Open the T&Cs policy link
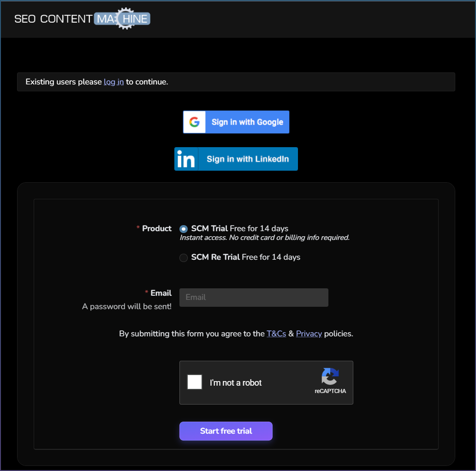The width and height of the screenshot is (476, 471). point(276,334)
